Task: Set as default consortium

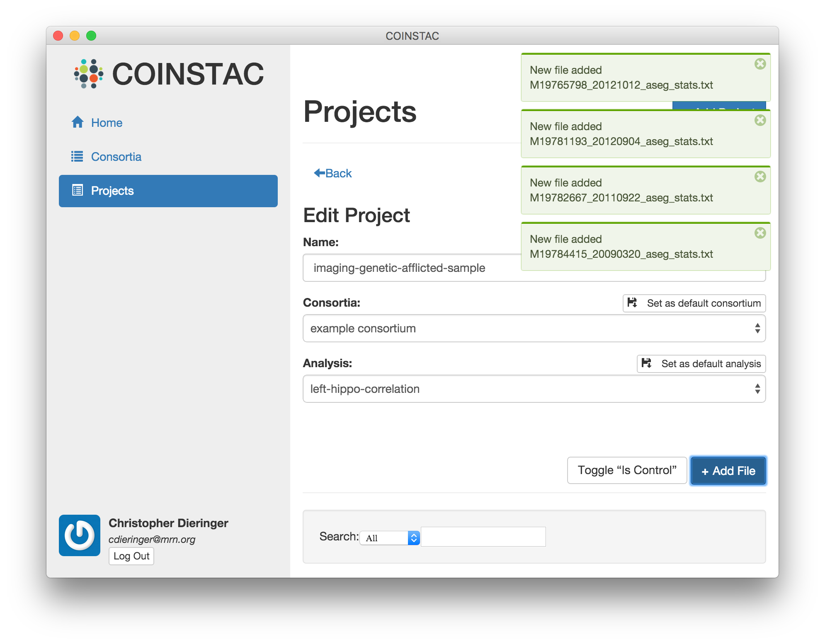Action: (694, 303)
